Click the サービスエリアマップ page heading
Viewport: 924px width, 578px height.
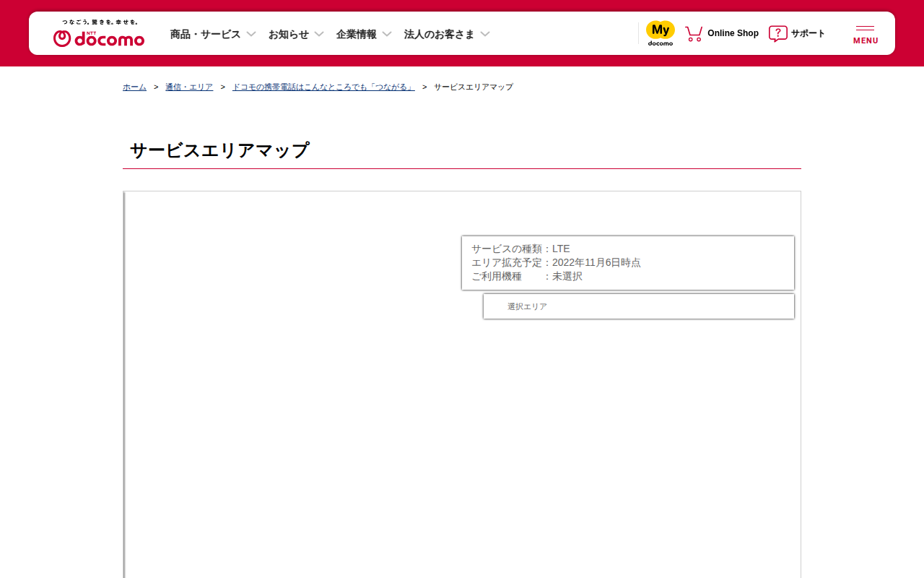coord(219,150)
